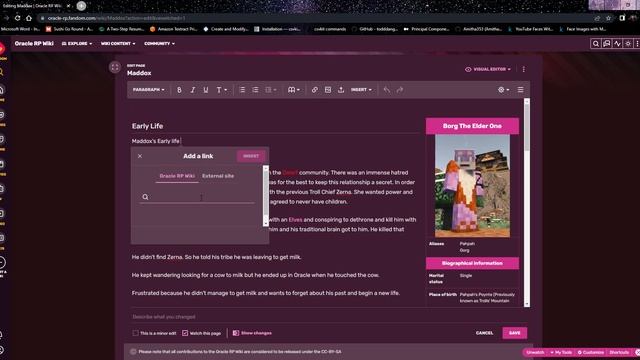640x360 pixels.
Task: Bookmark this page with star icon
Action: click(609, 18)
